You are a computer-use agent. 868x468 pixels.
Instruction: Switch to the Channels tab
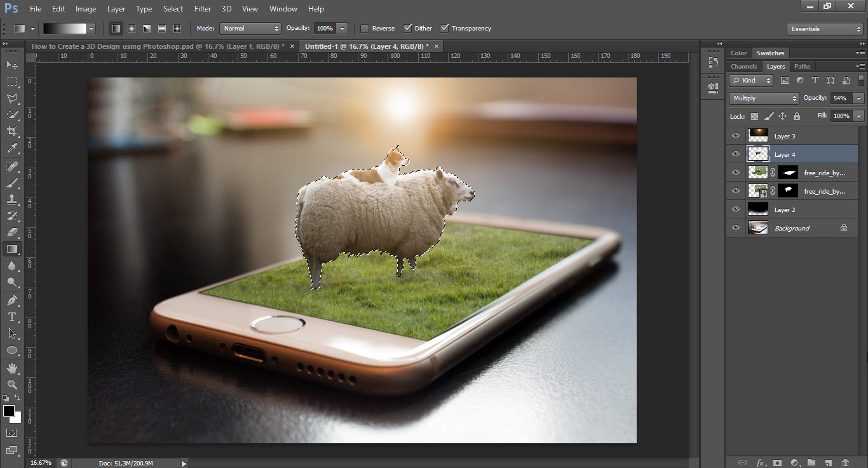pos(743,66)
